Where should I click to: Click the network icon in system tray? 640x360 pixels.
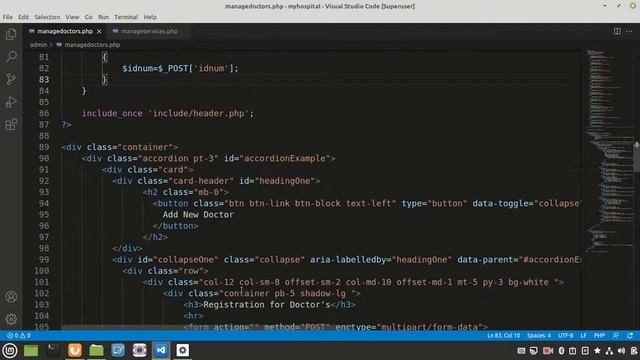pyautogui.click(x=609, y=351)
